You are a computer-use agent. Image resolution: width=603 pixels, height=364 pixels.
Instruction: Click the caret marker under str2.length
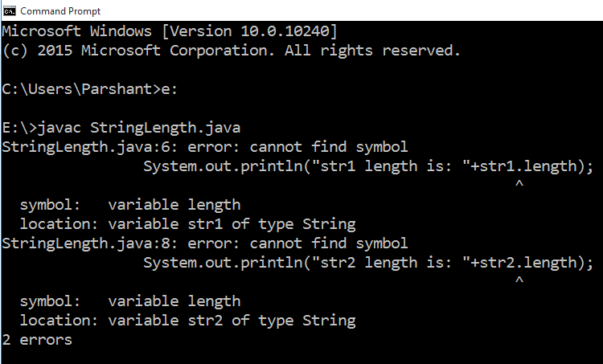point(519,282)
